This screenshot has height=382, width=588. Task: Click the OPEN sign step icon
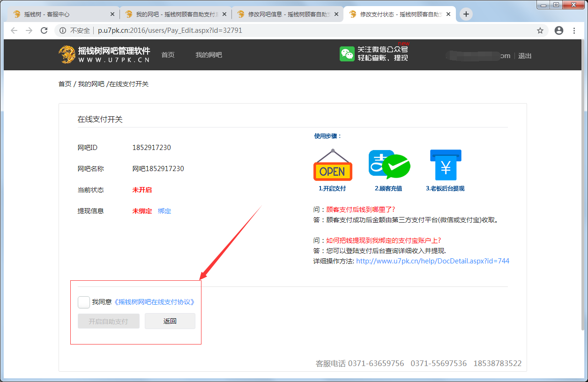[x=332, y=166]
